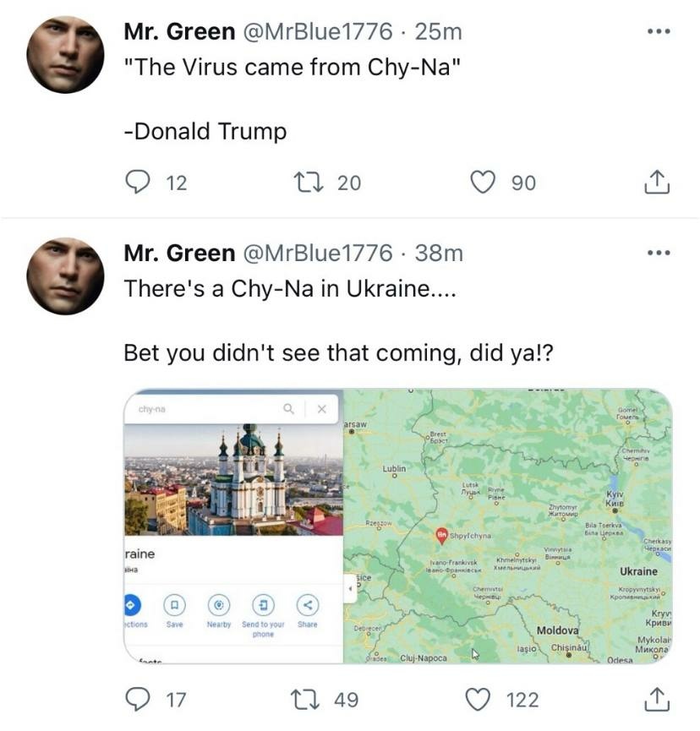Reply to the tweet with 12 replies
This screenshot has height=731, width=700.
138,182
